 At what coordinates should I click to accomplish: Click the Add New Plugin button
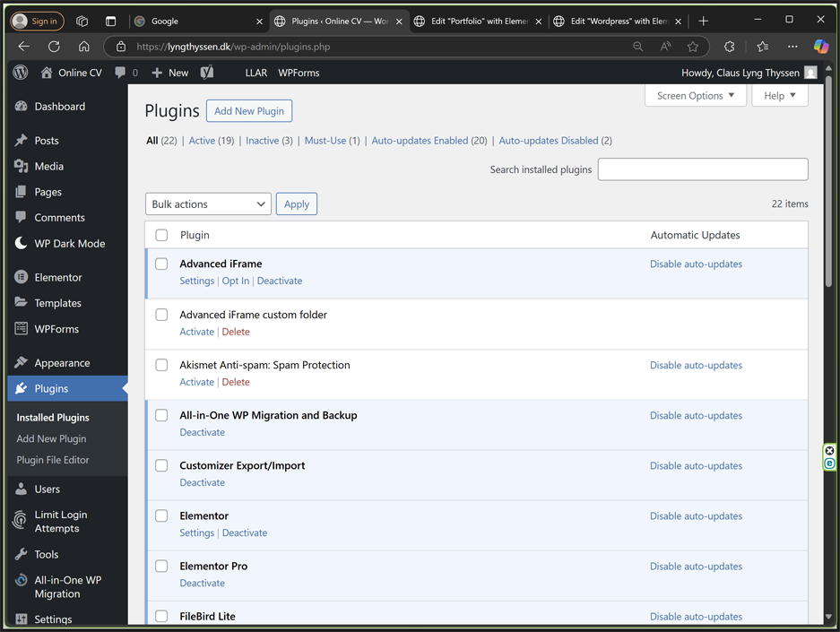pos(249,111)
